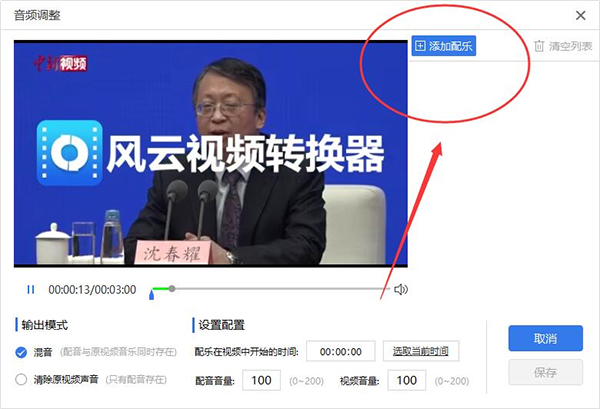Click the gray playback position handle
600x409 pixels.
point(172,289)
